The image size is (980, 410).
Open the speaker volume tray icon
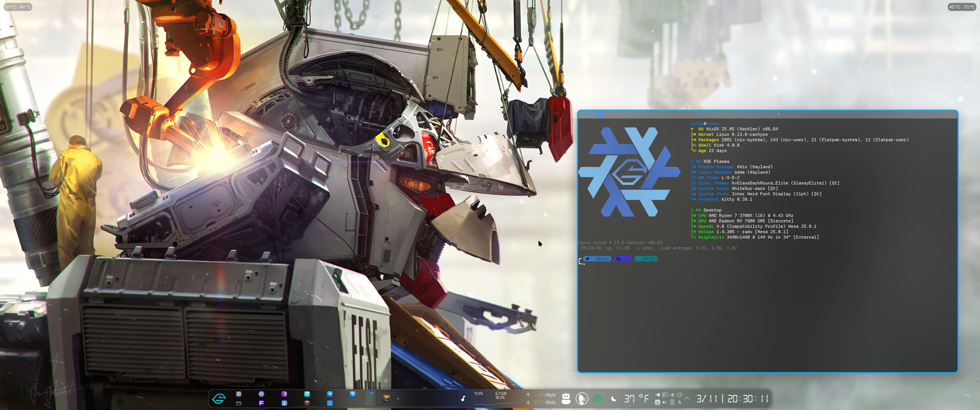pyautogui.click(x=665, y=402)
